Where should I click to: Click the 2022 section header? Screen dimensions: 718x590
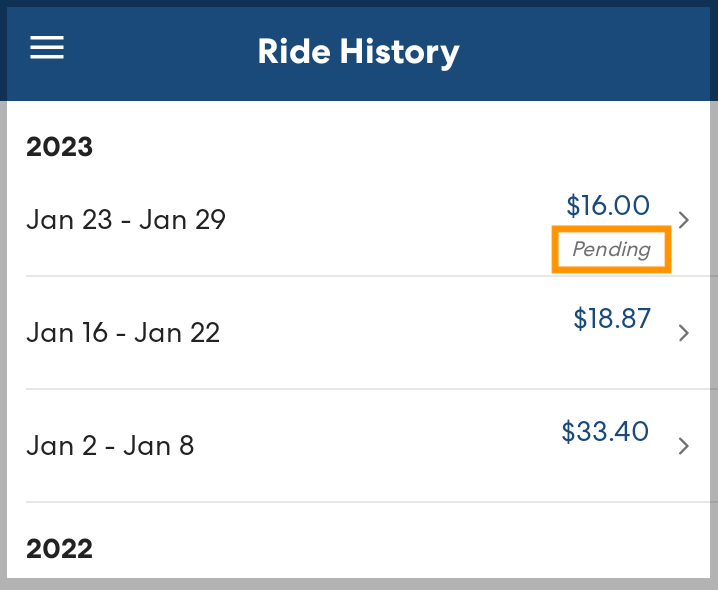[x=59, y=549]
